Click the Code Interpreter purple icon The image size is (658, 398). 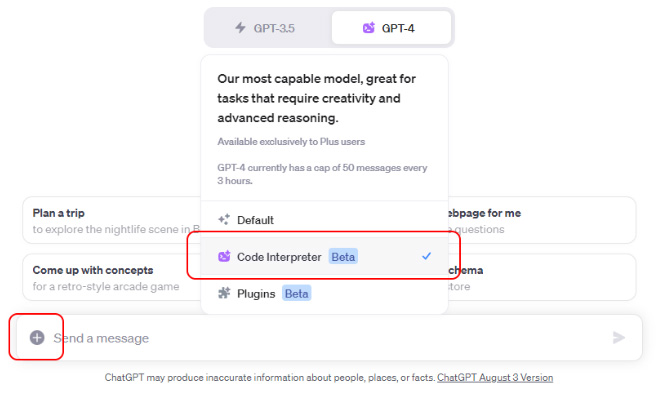[x=224, y=256]
